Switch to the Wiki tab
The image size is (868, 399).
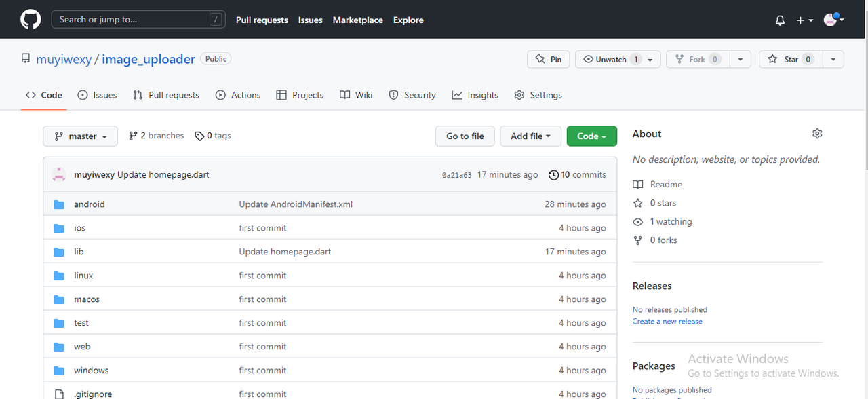click(x=356, y=95)
